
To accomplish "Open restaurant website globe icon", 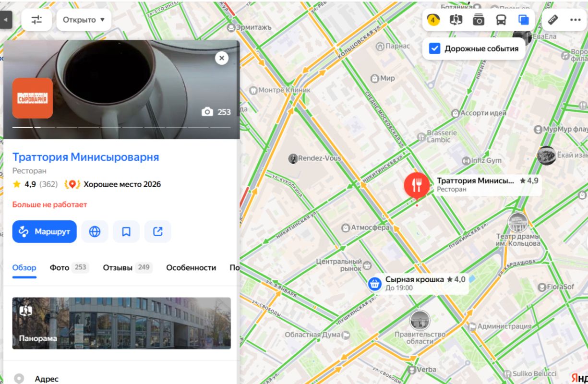I will coord(95,232).
